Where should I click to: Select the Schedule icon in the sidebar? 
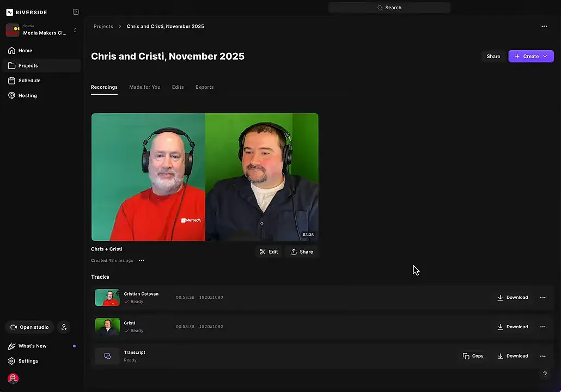[11, 80]
